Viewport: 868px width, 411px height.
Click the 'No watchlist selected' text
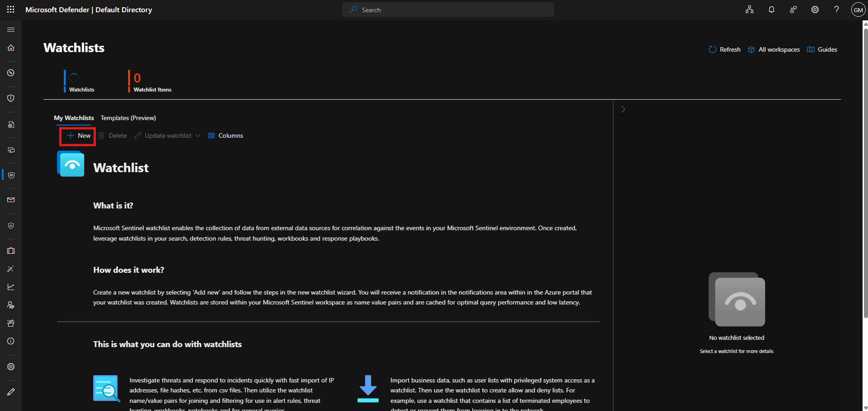coord(737,338)
